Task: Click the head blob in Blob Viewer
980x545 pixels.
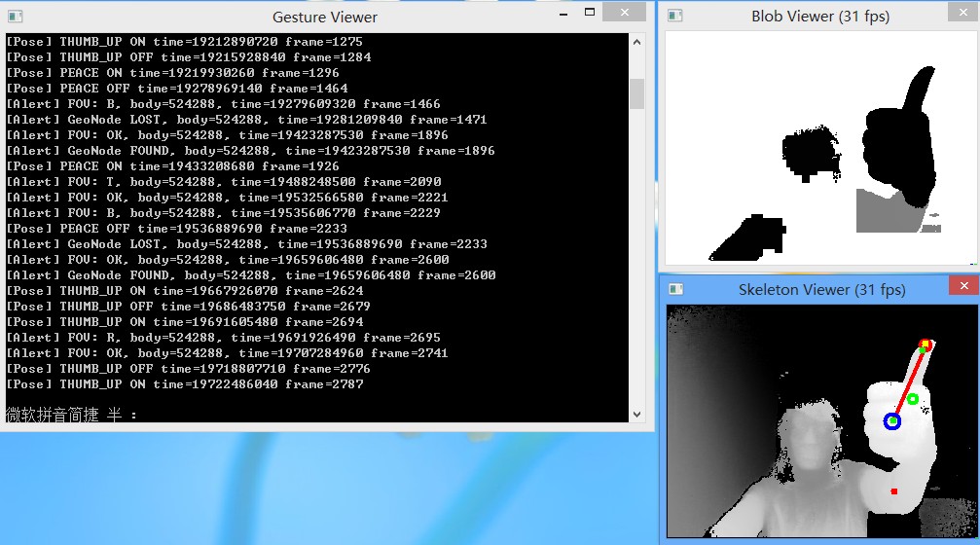Action: (x=810, y=152)
